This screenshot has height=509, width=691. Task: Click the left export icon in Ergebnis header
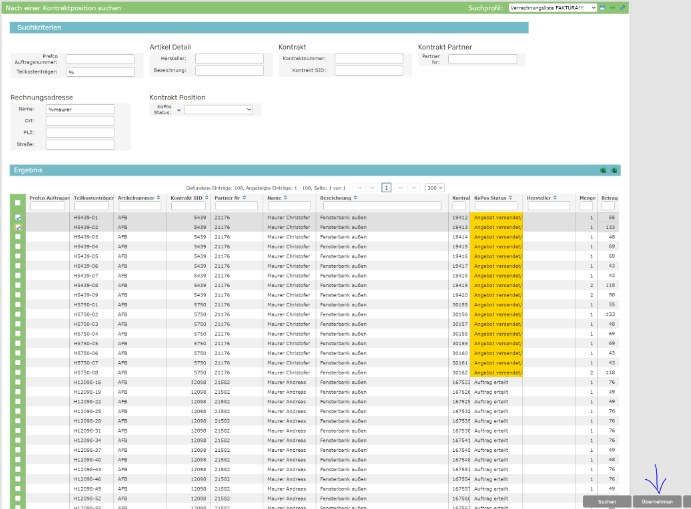(602, 170)
